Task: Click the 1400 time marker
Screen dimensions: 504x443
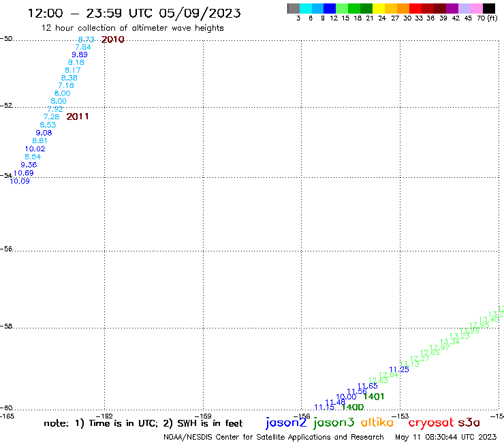Action: coord(353,407)
